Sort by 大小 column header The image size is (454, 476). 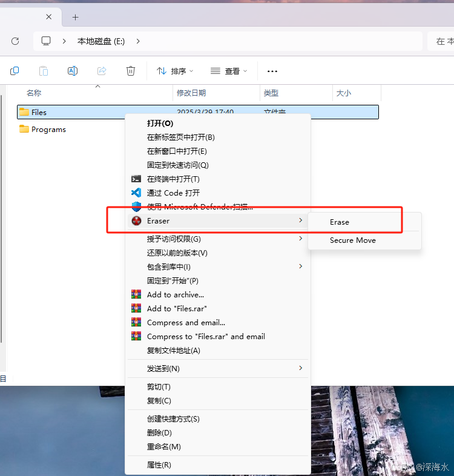click(344, 93)
